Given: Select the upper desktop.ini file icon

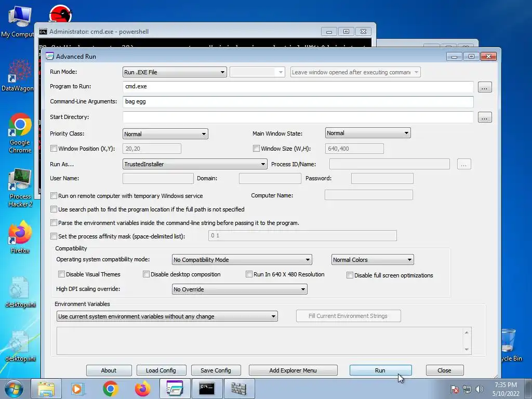Looking at the screenshot, I should (20, 292).
